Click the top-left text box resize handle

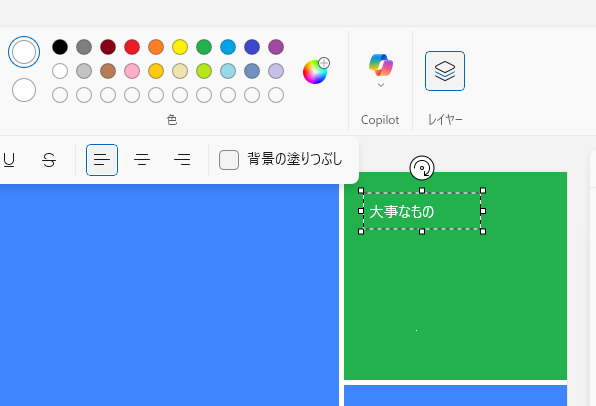click(x=361, y=190)
